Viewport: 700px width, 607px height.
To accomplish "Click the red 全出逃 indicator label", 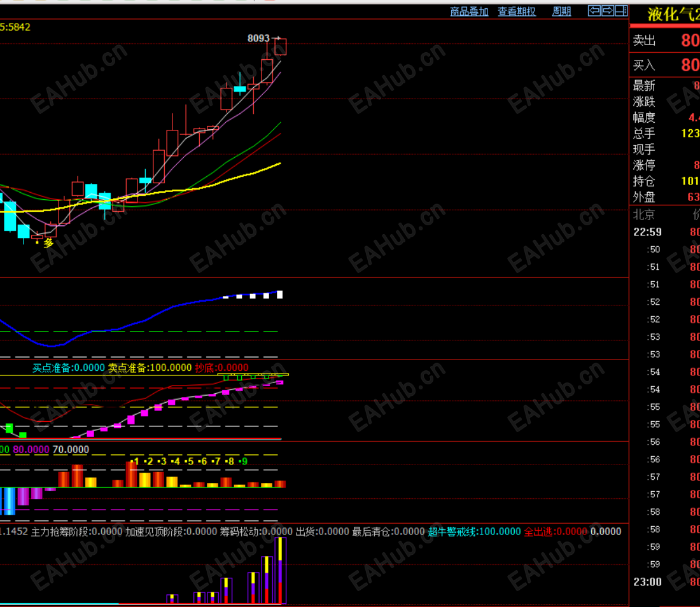I will point(556,531).
